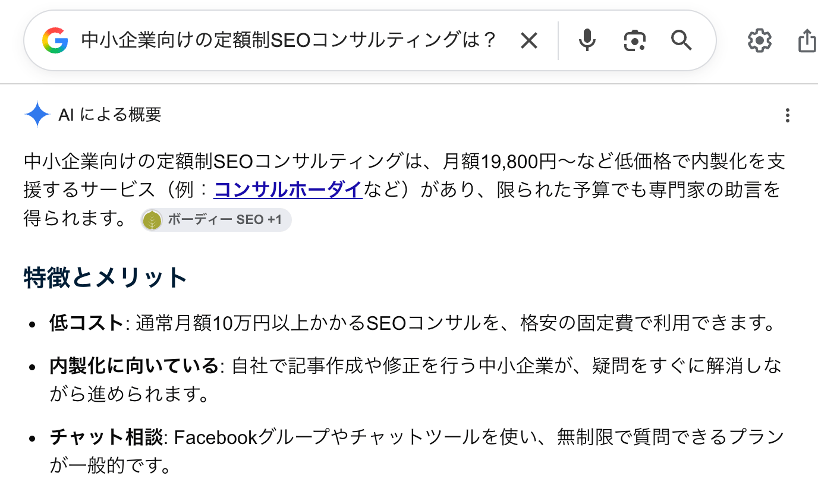Click the チャット相談 bullet text
818x504 pixels.
point(106,438)
